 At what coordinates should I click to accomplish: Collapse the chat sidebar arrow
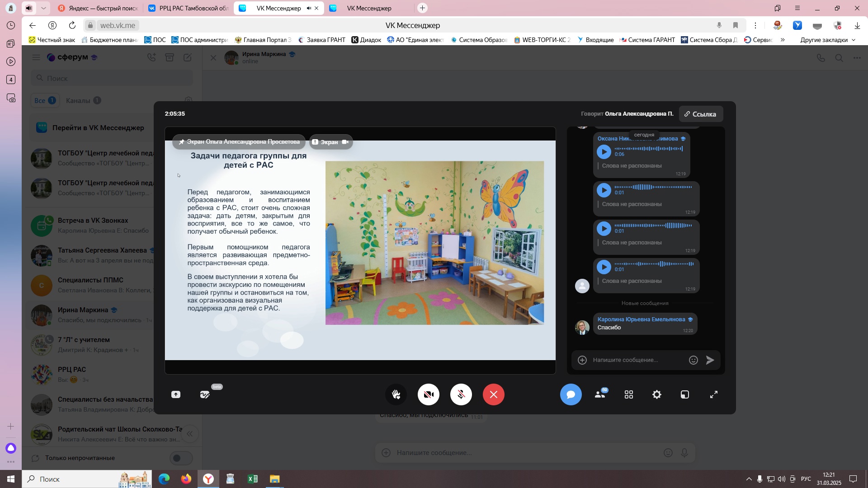tap(190, 434)
